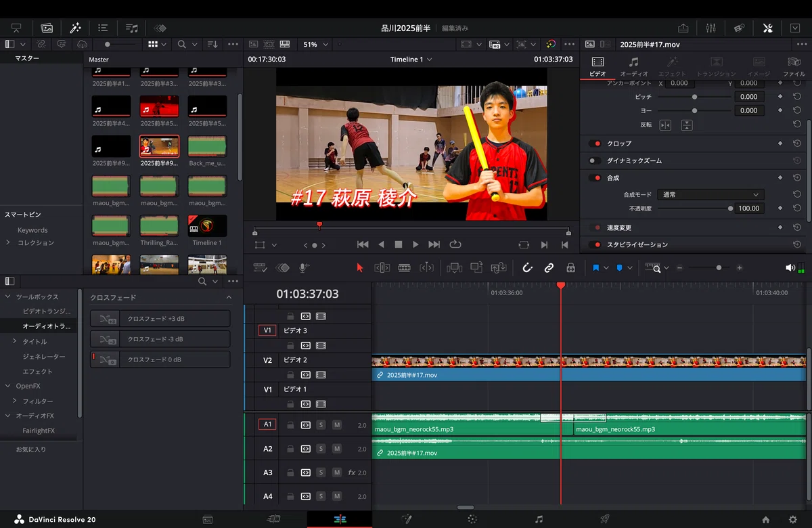The height and width of the screenshot is (528, 812).
Task: Collapse the Cross Fade effects group
Action: click(229, 297)
